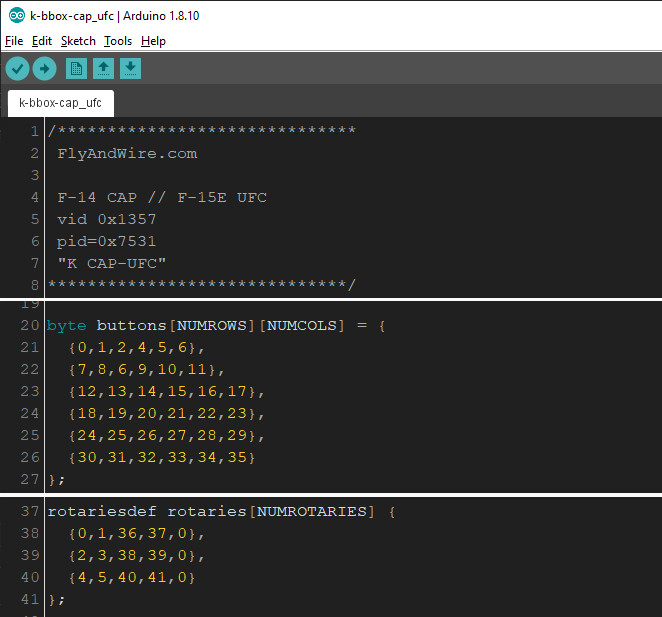Click the "K CAP-UFC" string text
The image size is (662, 617).
[112, 263]
